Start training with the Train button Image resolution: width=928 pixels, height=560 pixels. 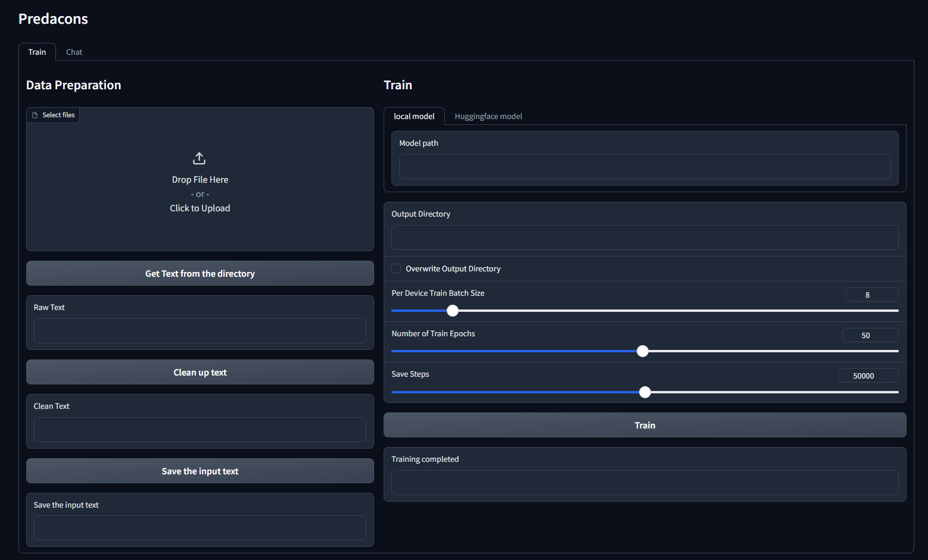[x=645, y=425]
